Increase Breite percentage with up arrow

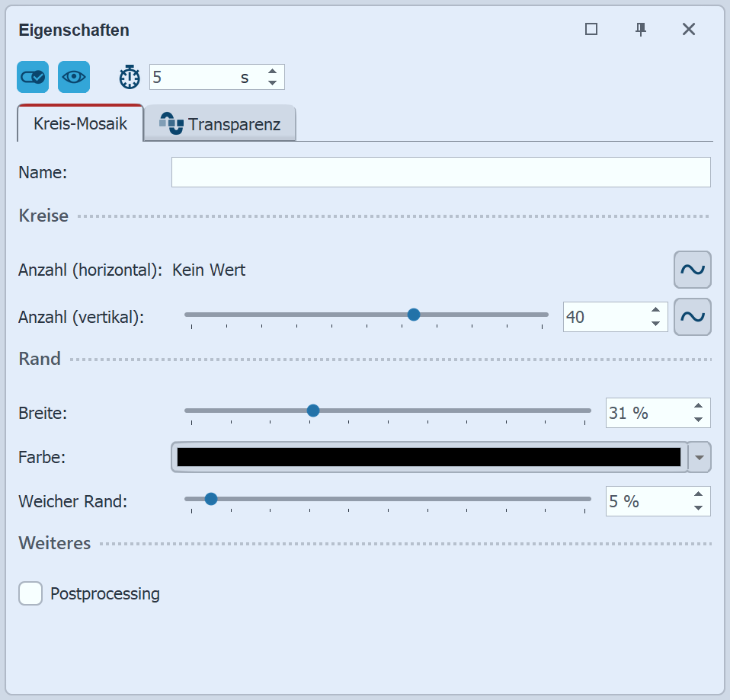click(698, 407)
